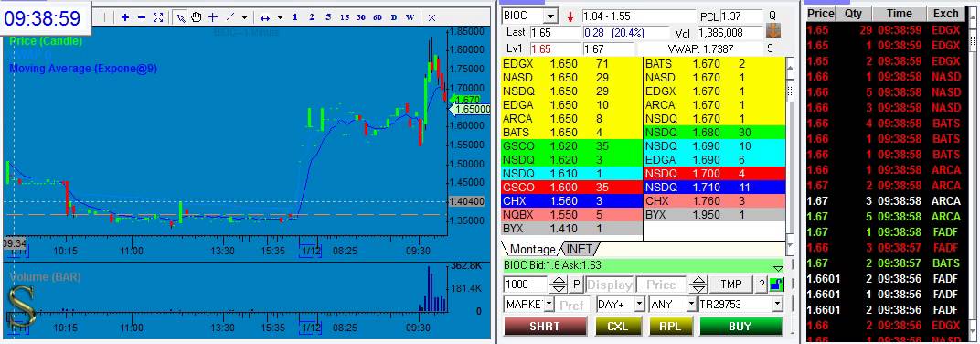Click the TMP button

click(x=730, y=285)
